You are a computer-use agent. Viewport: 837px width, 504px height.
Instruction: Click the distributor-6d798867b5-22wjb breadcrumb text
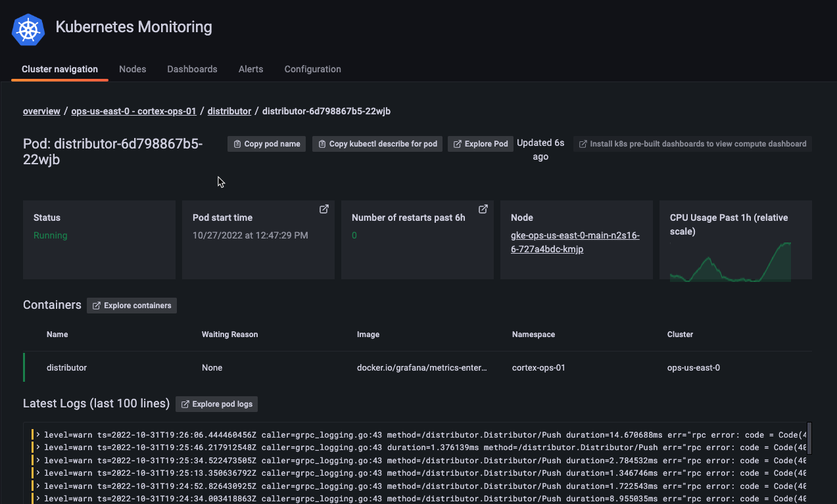point(327,111)
